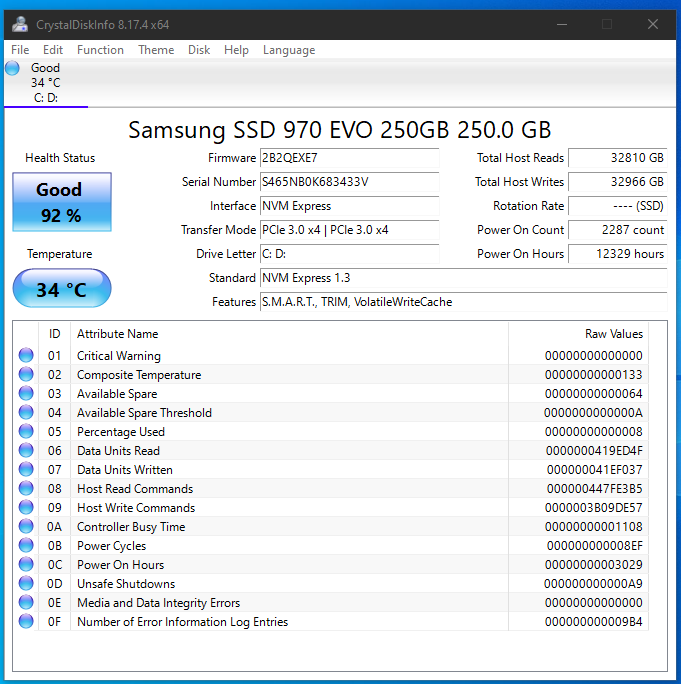Image resolution: width=681 pixels, height=684 pixels.
Task: Click the Interface field NVM Express
Action: pos(349,206)
